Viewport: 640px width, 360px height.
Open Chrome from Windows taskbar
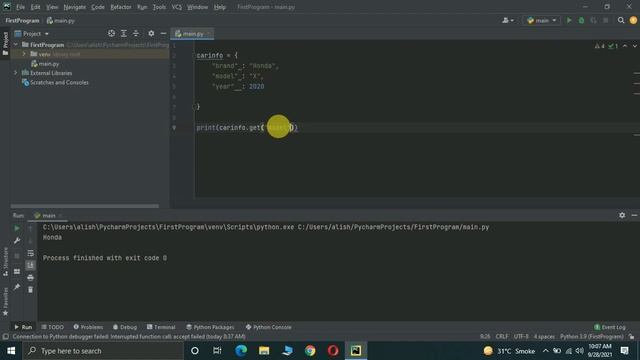click(x=310, y=351)
